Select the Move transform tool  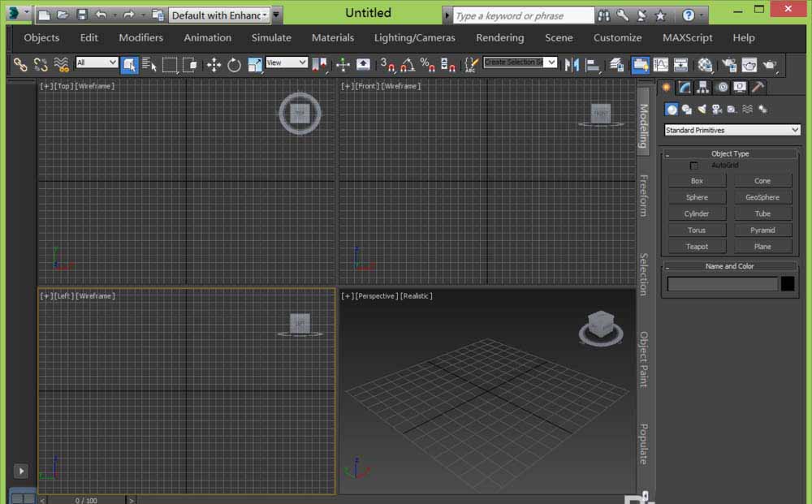tap(214, 65)
